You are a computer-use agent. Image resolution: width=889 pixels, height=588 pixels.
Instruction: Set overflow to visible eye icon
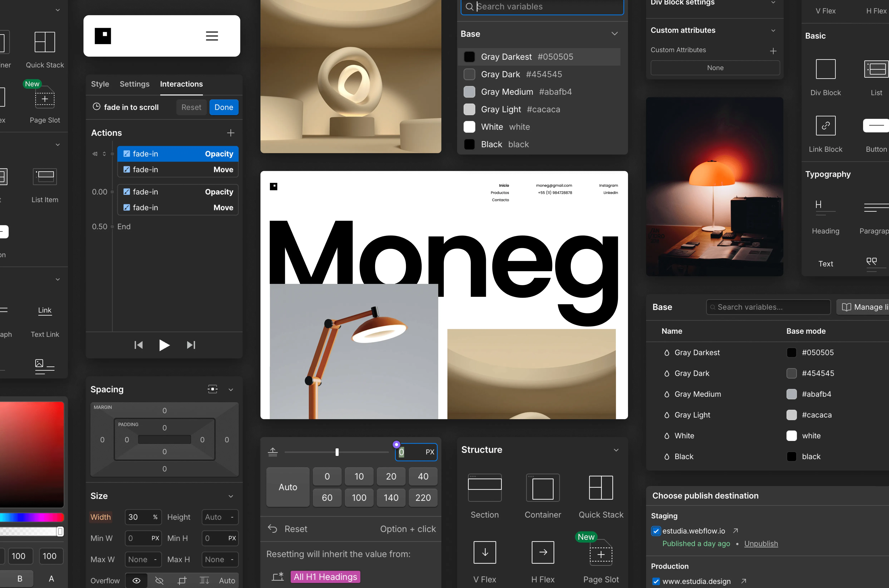[137, 580]
